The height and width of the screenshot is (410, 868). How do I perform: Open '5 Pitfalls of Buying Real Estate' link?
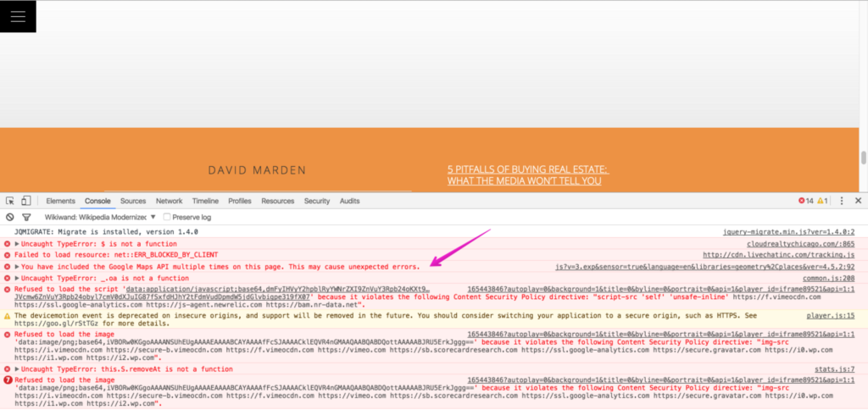528,175
